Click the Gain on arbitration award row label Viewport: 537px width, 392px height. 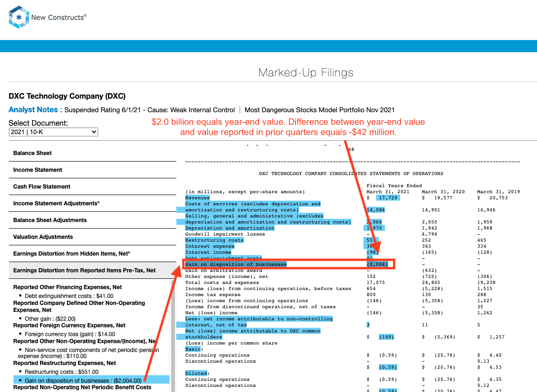[224, 270]
